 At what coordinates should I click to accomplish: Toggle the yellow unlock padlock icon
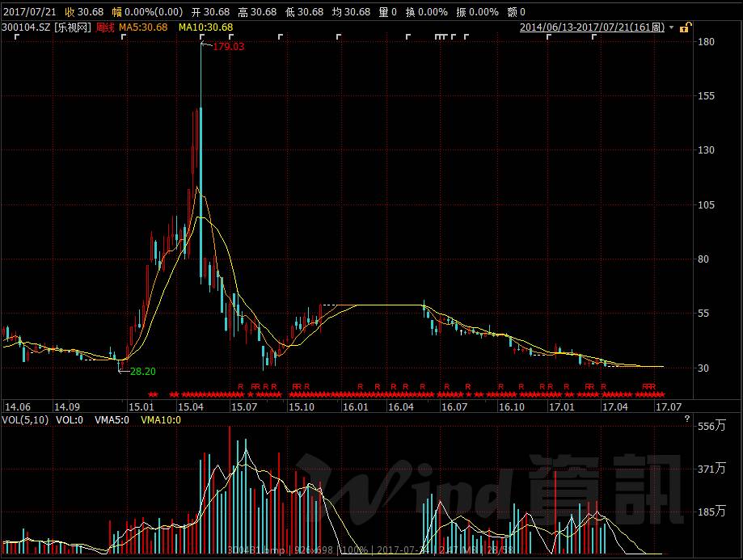tap(686, 27)
